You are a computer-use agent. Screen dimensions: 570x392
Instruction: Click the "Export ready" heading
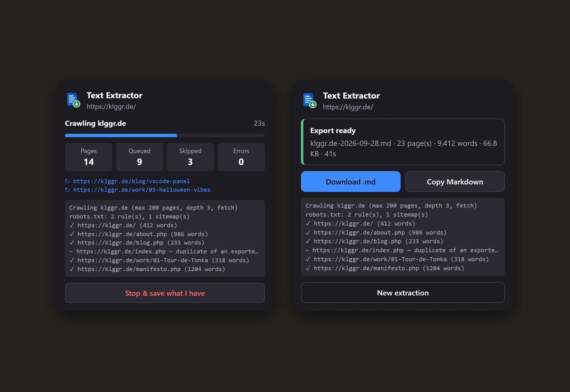pos(333,131)
